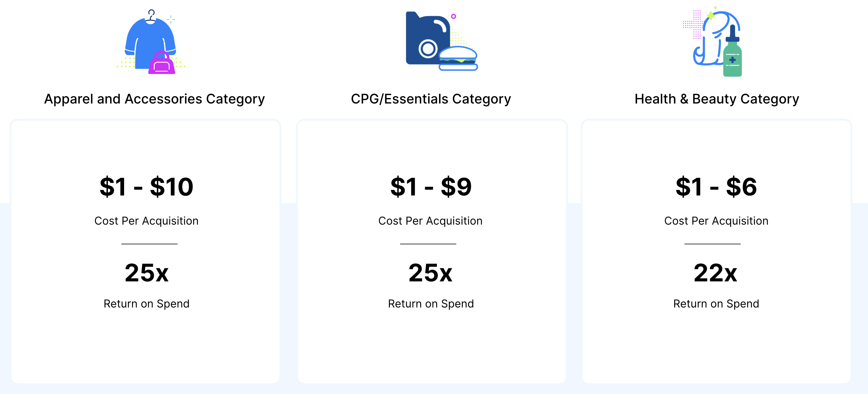Click the green dropper bottle icon
This screenshot has height=394, width=868.
tap(732, 51)
